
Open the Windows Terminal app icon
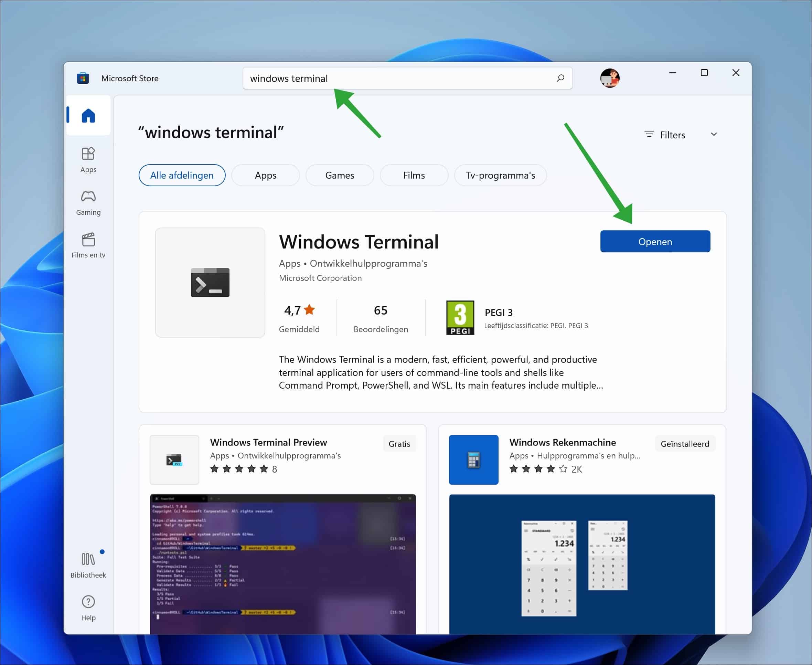click(210, 283)
